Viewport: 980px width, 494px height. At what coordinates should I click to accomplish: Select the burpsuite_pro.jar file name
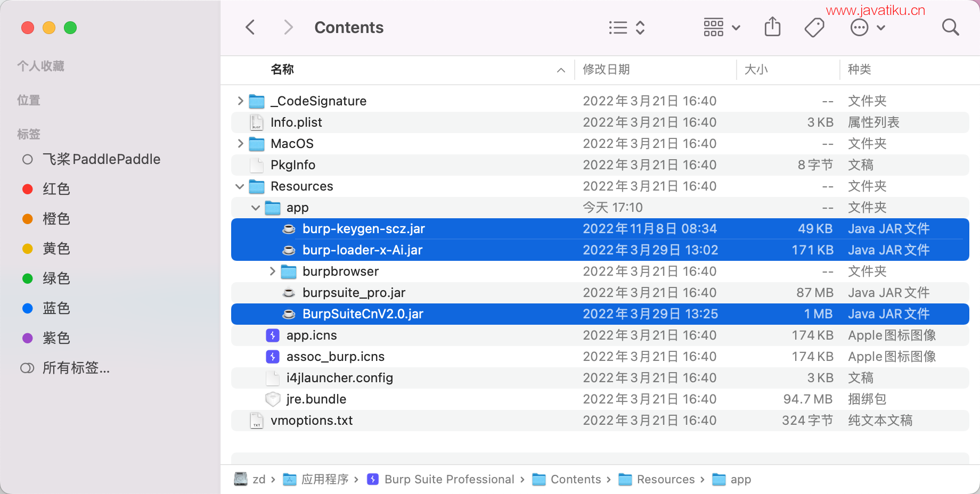(354, 293)
